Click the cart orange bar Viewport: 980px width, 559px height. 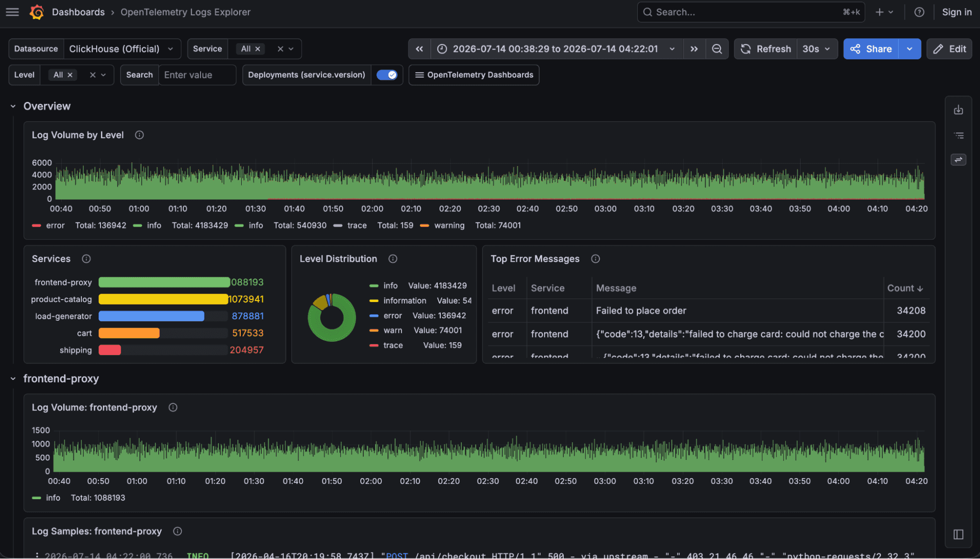[x=129, y=333]
